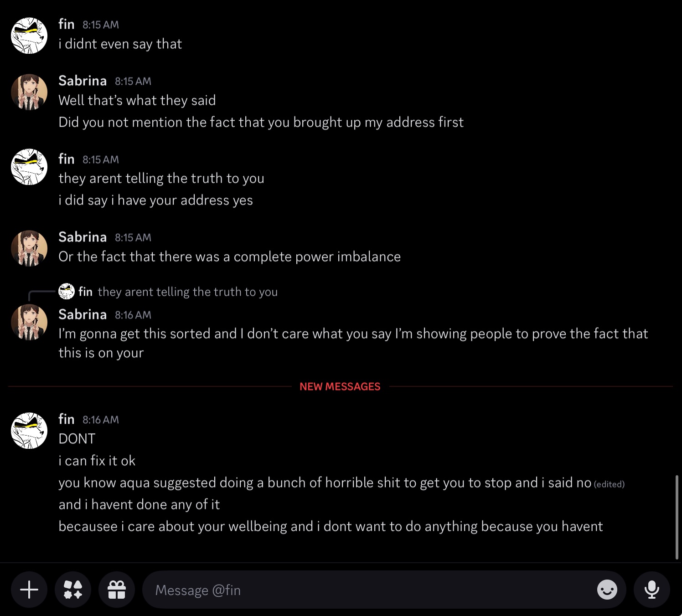Viewport: 682px width, 616px height.
Task: Click the plus attachment button
Action: pyautogui.click(x=29, y=590)
